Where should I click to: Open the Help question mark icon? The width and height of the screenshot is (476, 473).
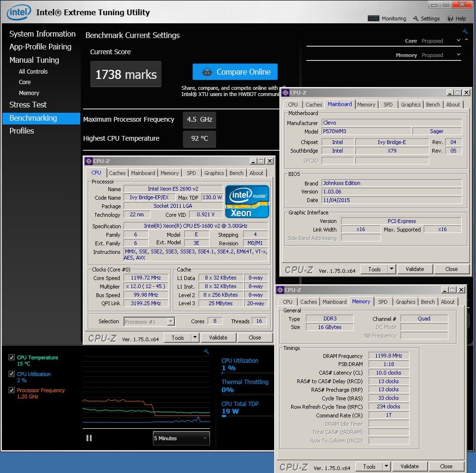pos(450,19)
